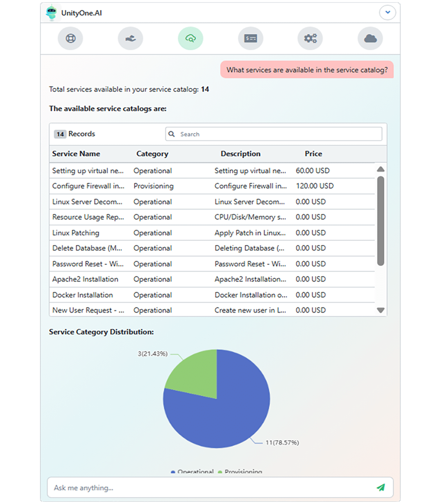Image resolution: width=441 pixels, height=504 pixels.
Task: Click the gears automation icon
Action: tap(310, 38)
